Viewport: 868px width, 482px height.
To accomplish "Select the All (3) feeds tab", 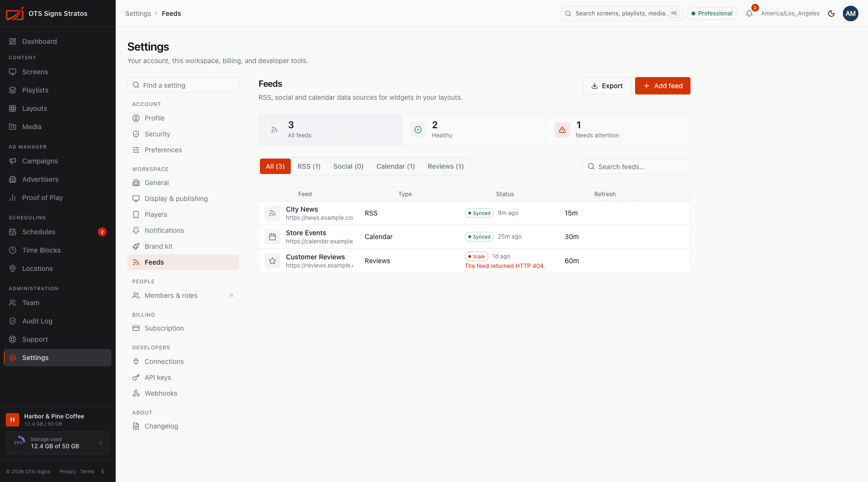I will pyautogui.click(x=275, y=166).
